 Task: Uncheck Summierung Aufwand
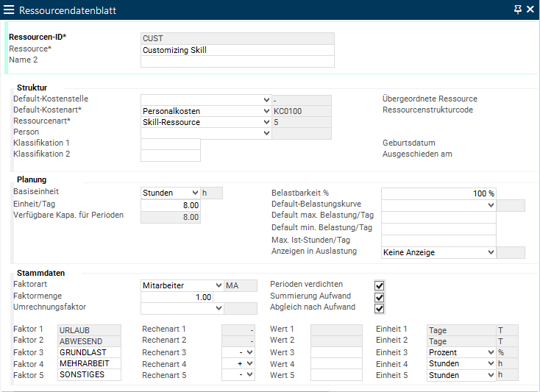click(x=380, y=297)
